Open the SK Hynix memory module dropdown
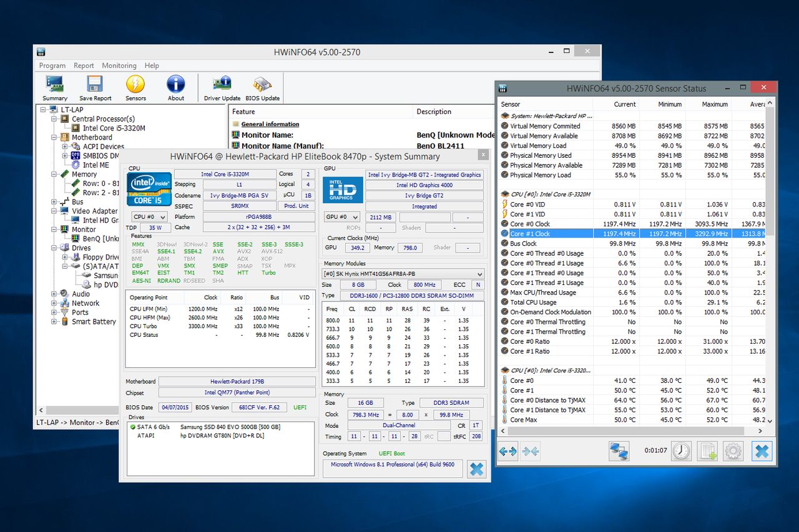This screenshot has width=799, height=532. tap(403, 274)
